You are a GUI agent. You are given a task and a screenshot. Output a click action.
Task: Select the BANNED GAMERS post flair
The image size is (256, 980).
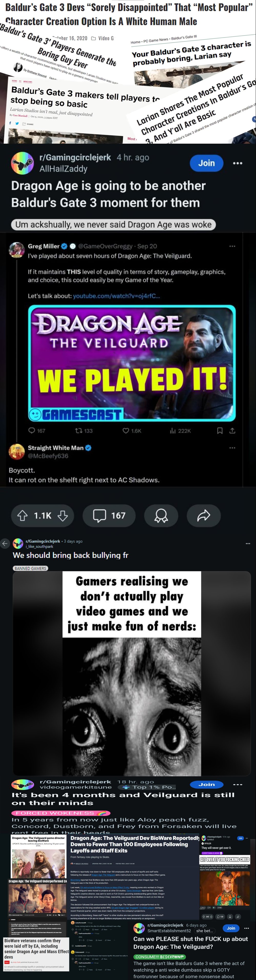(x=30, y=568)
